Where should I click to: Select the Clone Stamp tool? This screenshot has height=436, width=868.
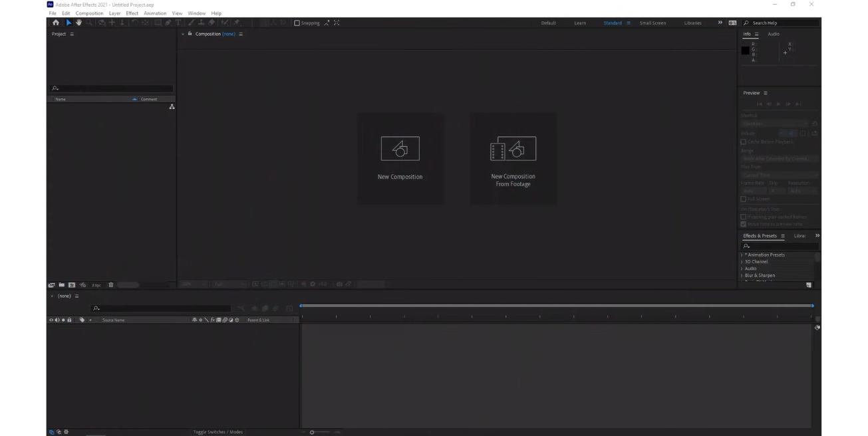point(202,23)
